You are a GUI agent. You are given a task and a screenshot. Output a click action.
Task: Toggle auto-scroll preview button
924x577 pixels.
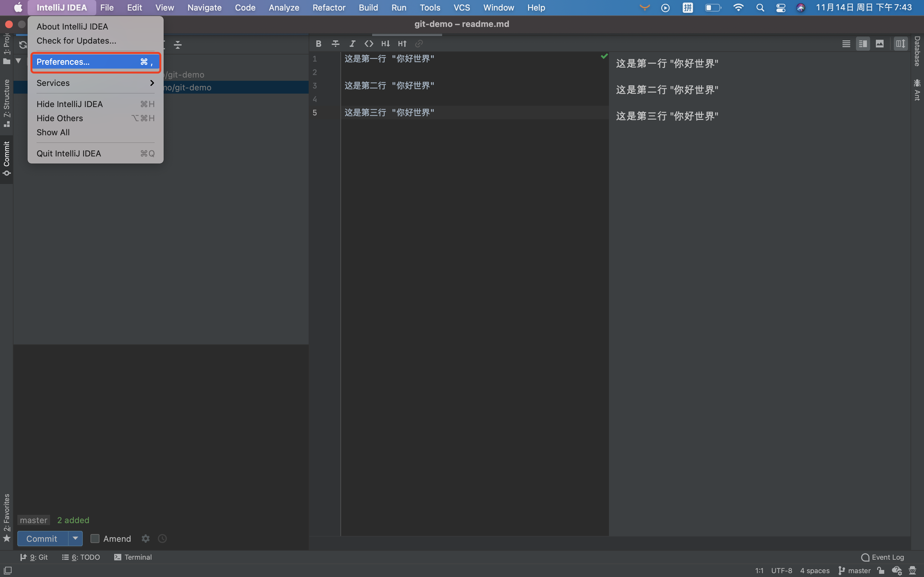(x=901, y=44)
